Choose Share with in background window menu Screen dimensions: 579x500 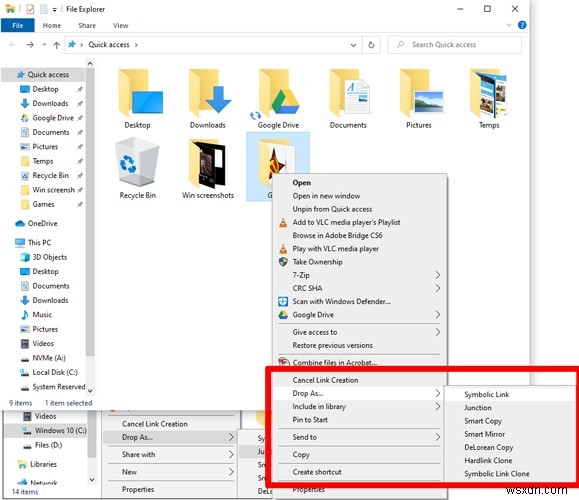click(138, 455)
